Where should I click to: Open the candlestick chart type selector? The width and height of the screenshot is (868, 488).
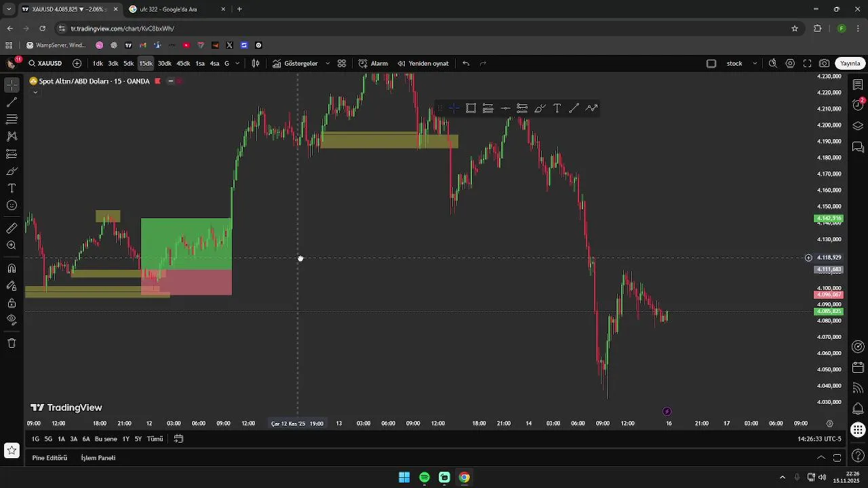click(x=256, y=63)
